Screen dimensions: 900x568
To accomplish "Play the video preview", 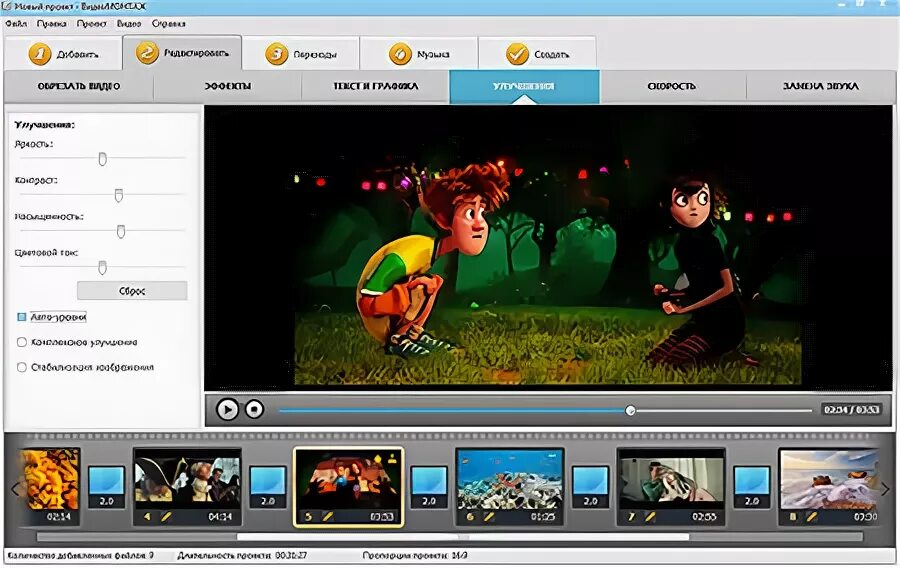I will pos(227,410).
